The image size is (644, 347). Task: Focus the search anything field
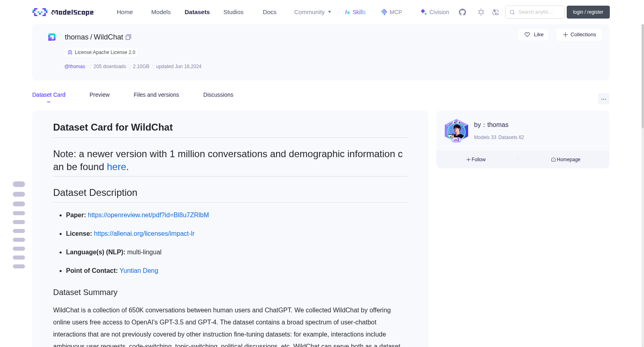click(535, 12)
